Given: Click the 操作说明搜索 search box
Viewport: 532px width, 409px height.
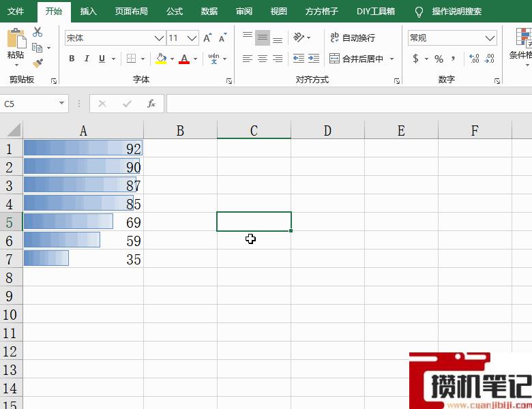Looking at the screenshot, I should coord(457,12).
